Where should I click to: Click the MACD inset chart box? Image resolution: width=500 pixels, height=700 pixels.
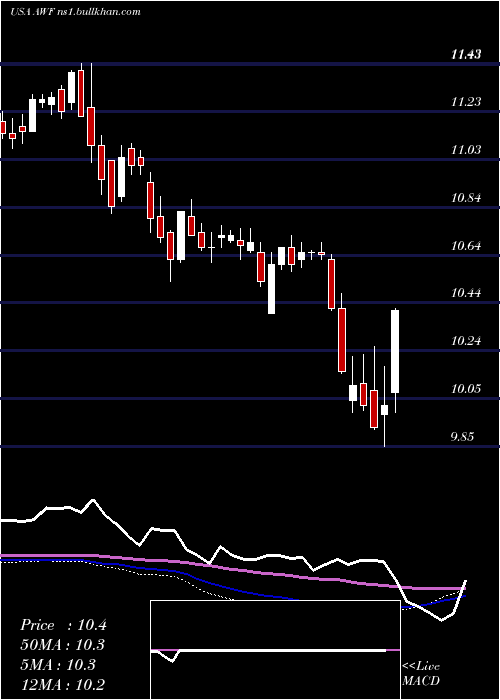coord(275,650)
